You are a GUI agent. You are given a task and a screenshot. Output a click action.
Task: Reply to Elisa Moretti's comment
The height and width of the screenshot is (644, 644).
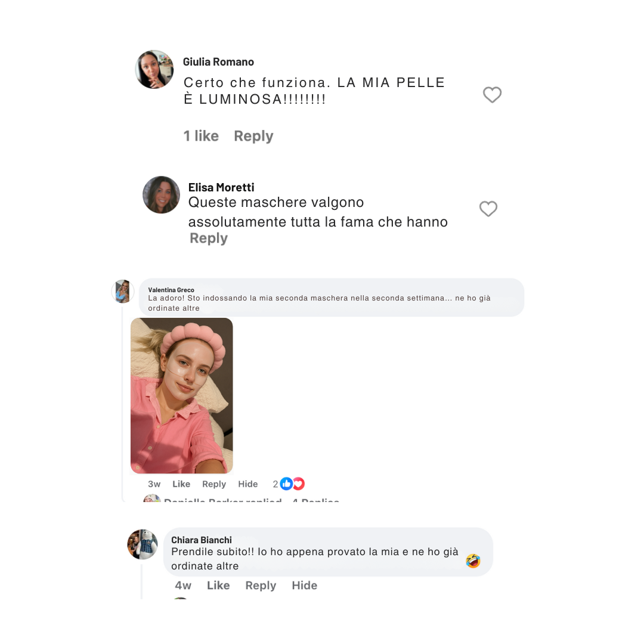209,238
